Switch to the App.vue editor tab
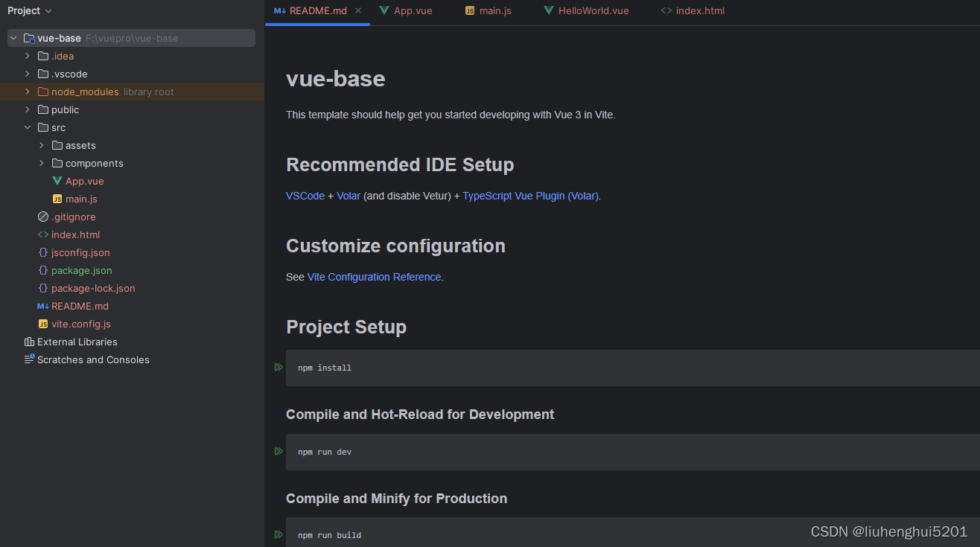 (406, 11)
